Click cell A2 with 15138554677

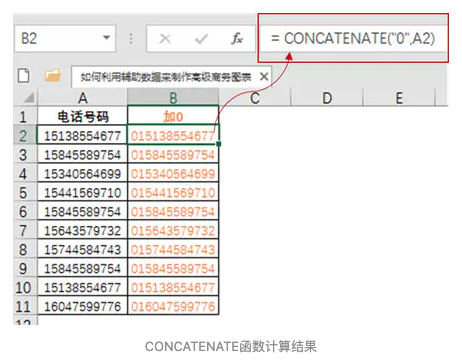pyautogui.click(x=83, y=135)
